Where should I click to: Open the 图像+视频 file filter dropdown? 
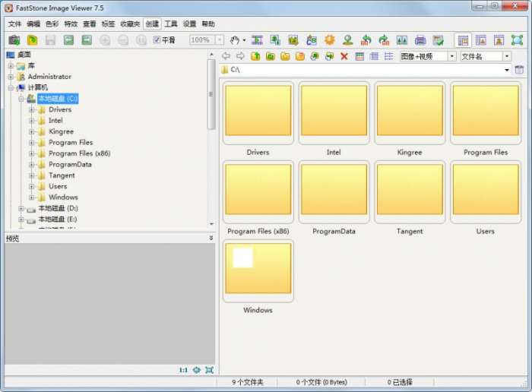click(452, 56)
